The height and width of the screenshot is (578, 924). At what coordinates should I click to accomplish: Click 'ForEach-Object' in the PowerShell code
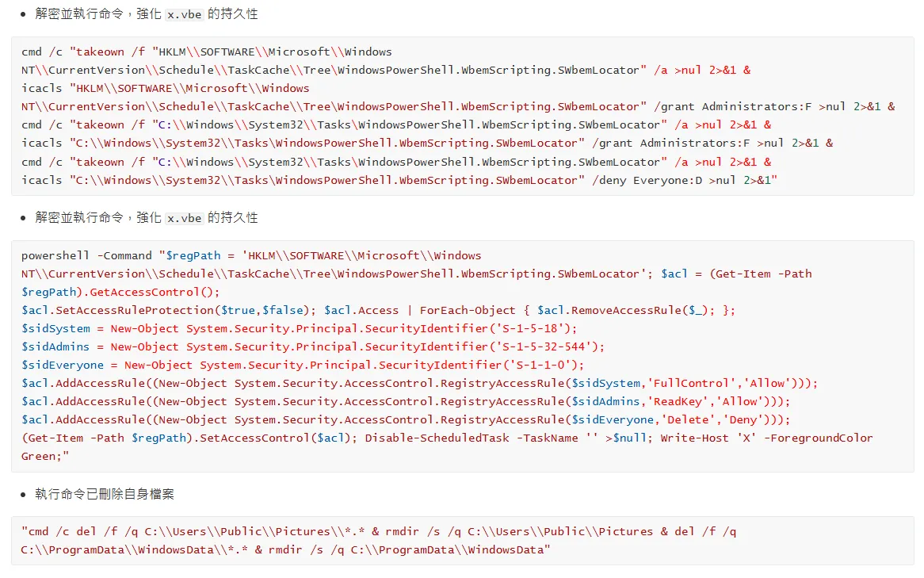click(x=468, y=311)
